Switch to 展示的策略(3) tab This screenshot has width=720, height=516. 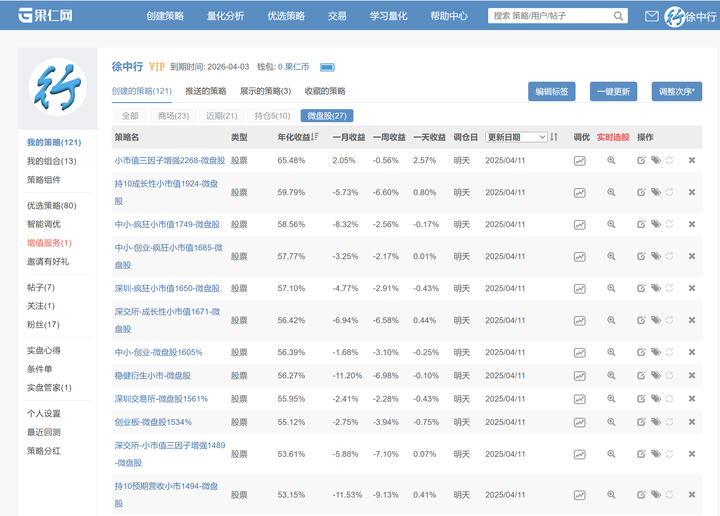point(265,91)
